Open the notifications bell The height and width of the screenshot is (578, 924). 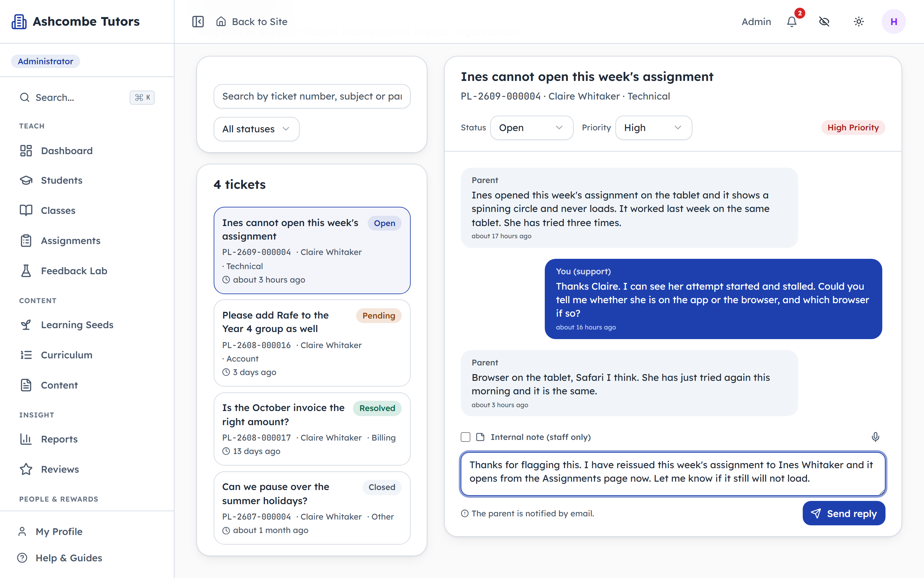tap(792, 22)
